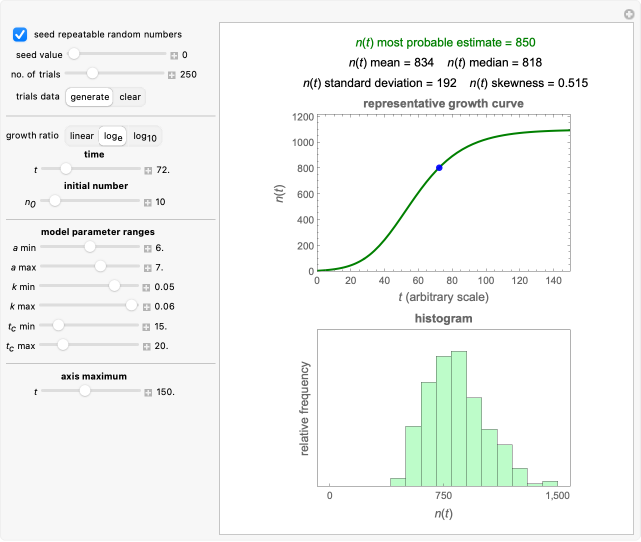Click plus icon next to tc min
Screen dimensions: 641x542
pos(148,326)
